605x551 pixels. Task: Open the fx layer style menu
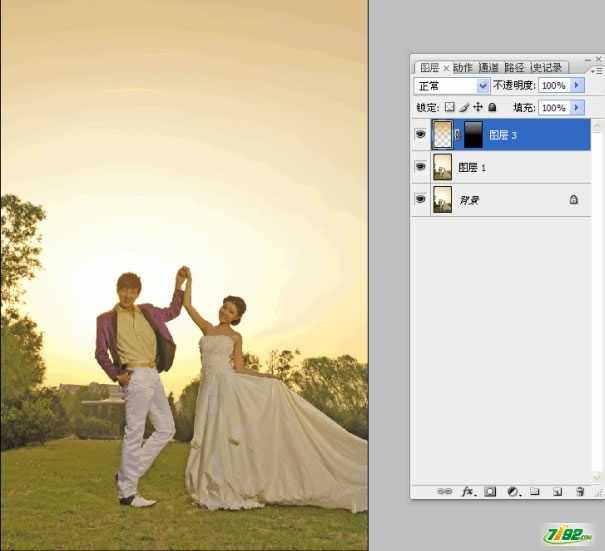pos(467,492)
